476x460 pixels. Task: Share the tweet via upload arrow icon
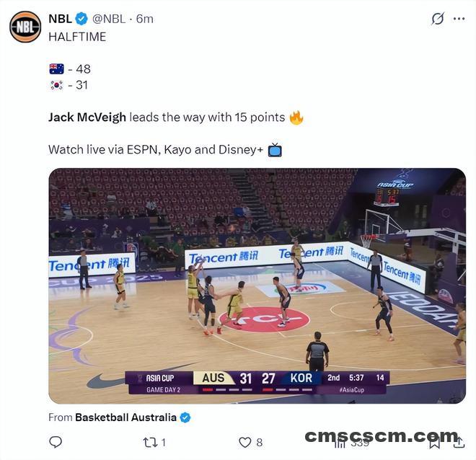click(459, 443)
